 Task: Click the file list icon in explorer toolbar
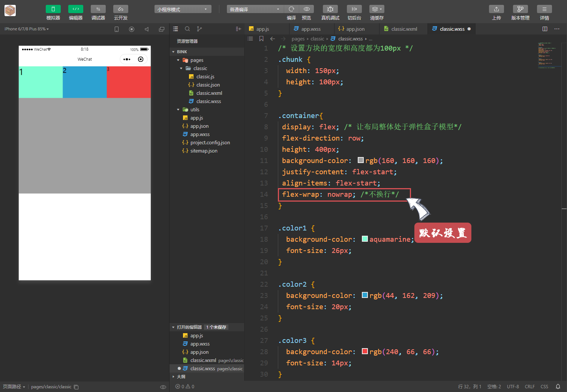[175, 29]
